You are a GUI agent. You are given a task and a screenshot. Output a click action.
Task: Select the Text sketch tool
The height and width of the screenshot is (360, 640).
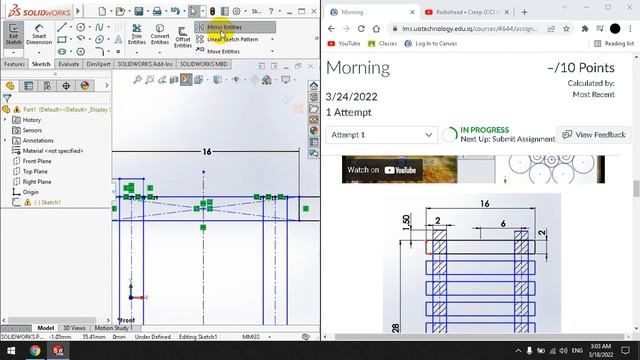(118, 39)
